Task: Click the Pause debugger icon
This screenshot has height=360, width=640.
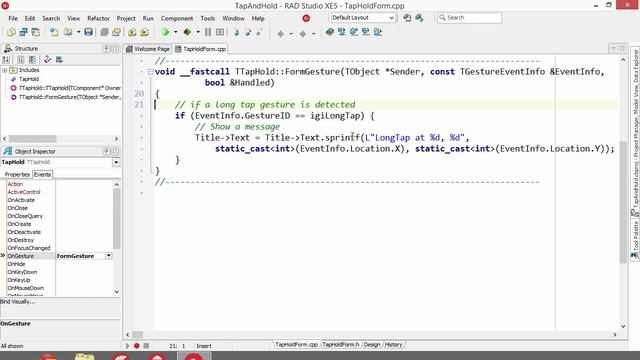Action: click(208, 32)
